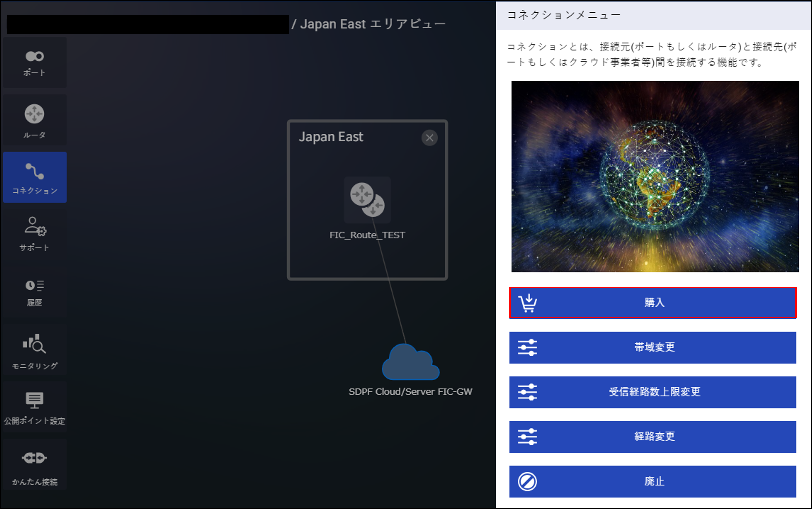Close the Japan East area box
This screenshot has width=812, height=509.
coord(429,138)
